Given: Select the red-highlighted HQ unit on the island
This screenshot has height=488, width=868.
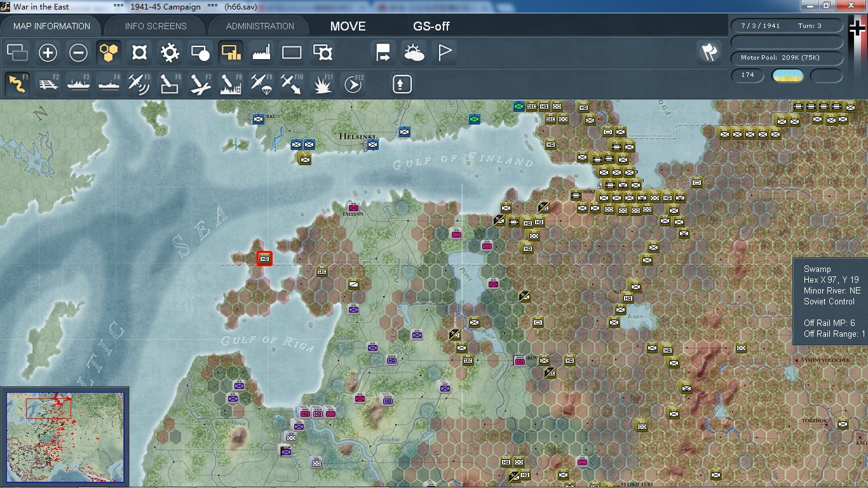Looking at the screenshot, I should (x=264, y=259).
